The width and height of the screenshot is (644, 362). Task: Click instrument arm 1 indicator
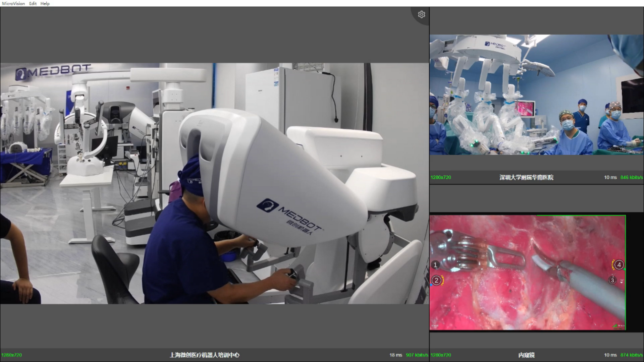click(435, 265)
